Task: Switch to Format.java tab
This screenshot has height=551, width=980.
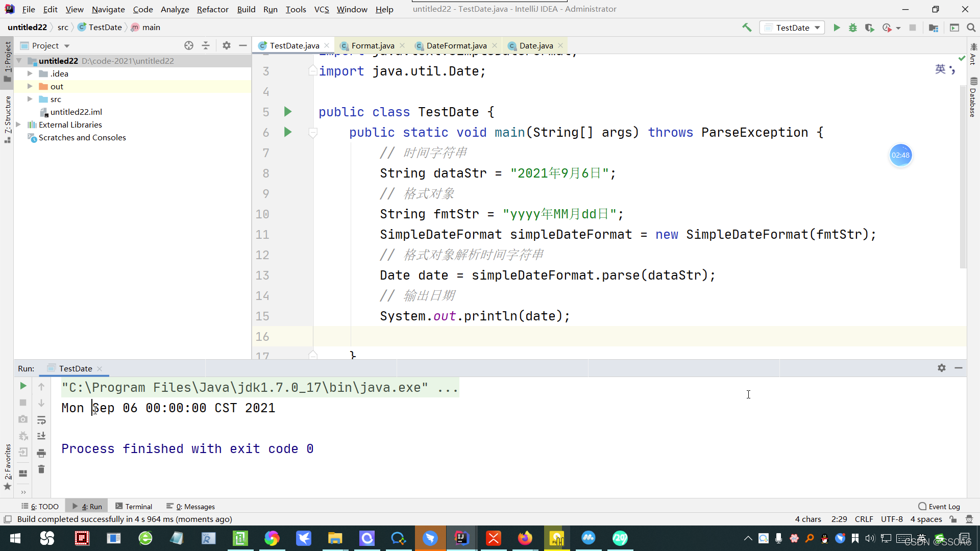Action: click(x=373, y=45)
